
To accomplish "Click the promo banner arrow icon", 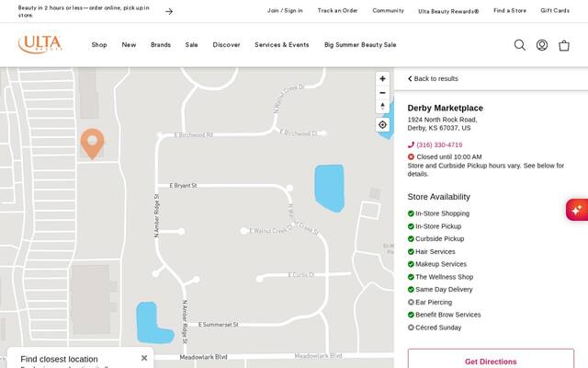I will point(169,12).
